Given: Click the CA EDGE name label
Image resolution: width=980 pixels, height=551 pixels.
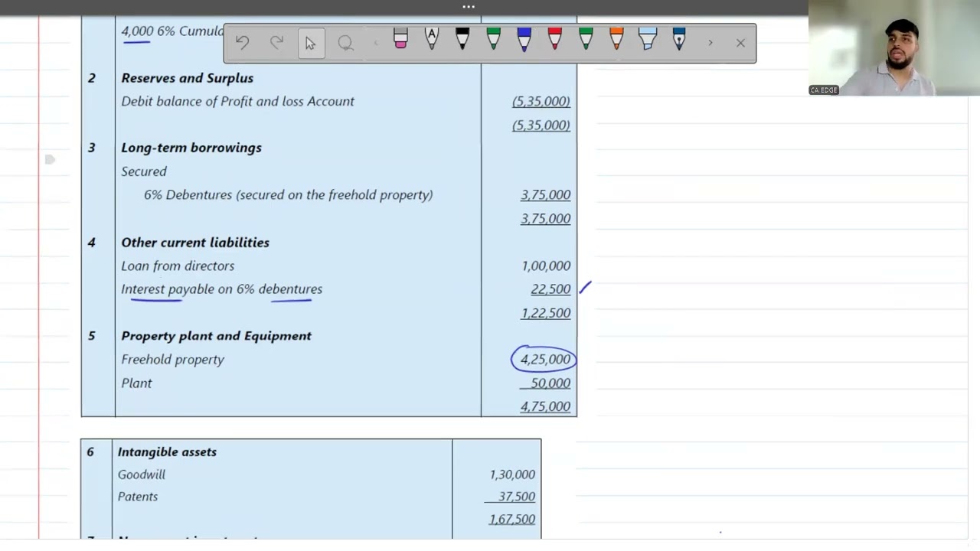Looking at the screenshot, I should coord(824,90).
